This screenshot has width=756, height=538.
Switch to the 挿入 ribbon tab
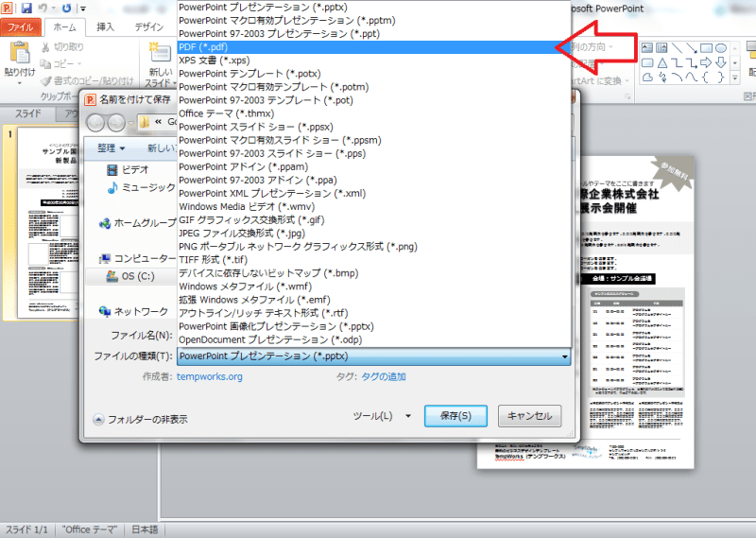(x=105, y=27)
